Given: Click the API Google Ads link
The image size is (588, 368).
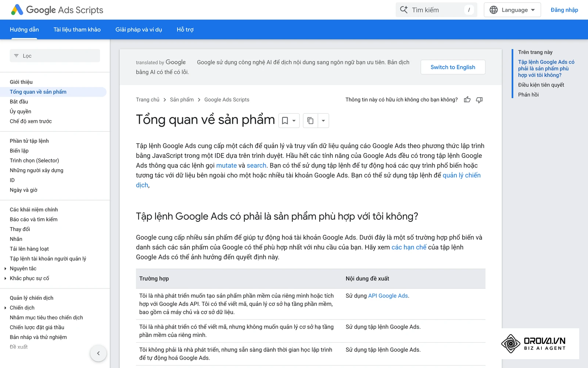Looking at the screenshot, I should coord(388,296).
